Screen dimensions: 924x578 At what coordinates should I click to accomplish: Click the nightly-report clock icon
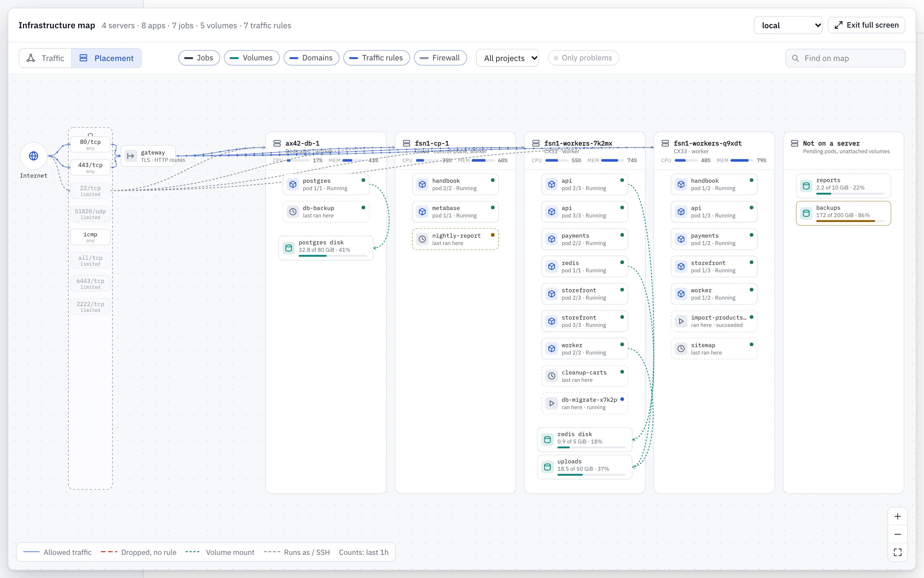tap(422, 239)
